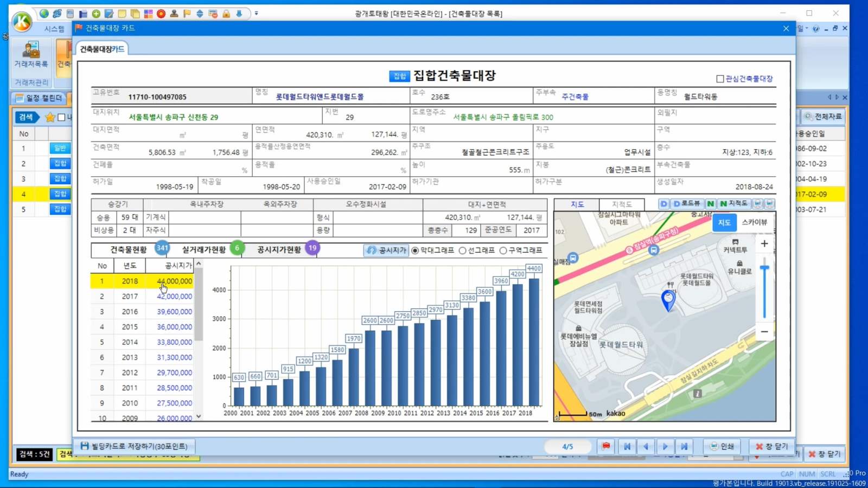Expand the quick access toolbar customize arrow
The height and width of the screenshot is (488, 868).
point(257,14)
